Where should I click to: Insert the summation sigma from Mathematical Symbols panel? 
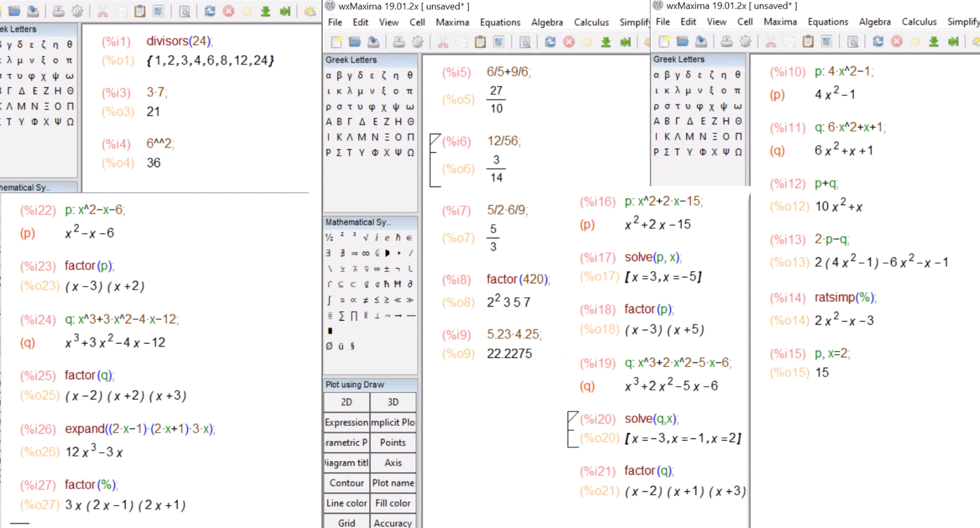tap(342, 315)
